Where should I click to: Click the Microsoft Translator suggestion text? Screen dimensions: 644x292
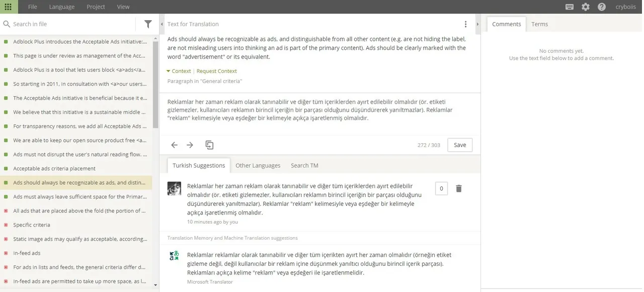click(x=319, y=264)
